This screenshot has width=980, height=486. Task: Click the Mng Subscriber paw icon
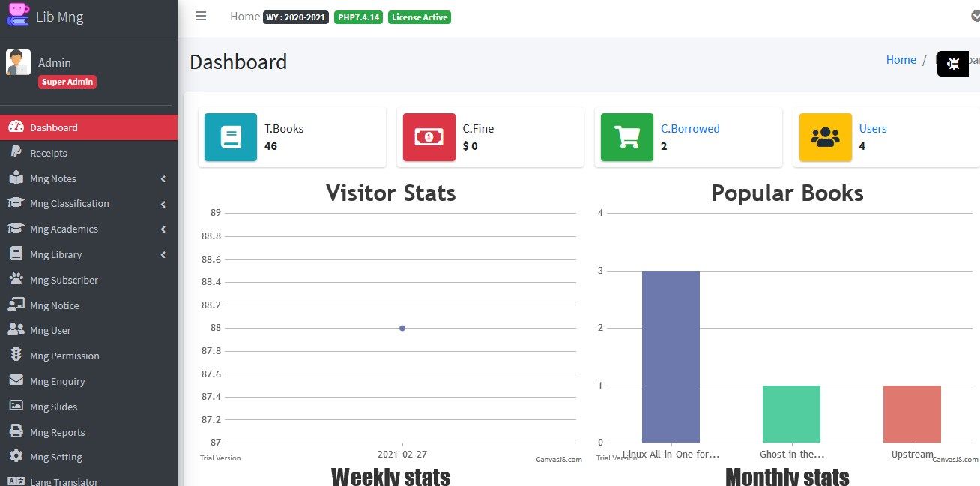(16, 279)
